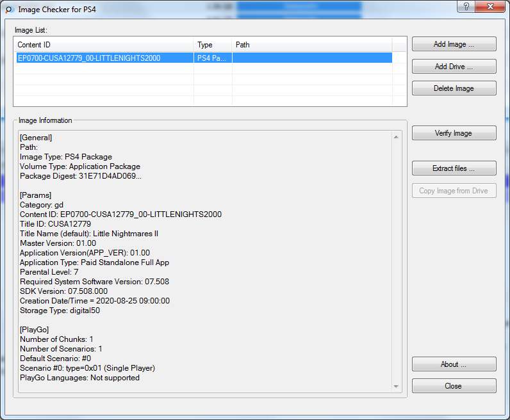This screenshot has height=420, width=510.
Task: Click 'Default Scenario: #0' line
Action: click(x=55, y=359)
